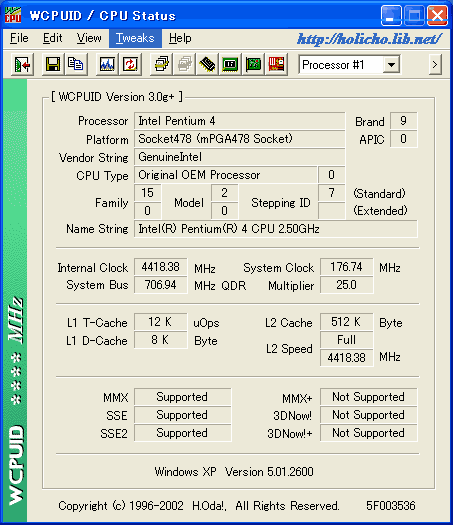This screenshot has height=525, width=453.
Task: Click the L2 Cache value 512 K
Action: coord(347,322)
